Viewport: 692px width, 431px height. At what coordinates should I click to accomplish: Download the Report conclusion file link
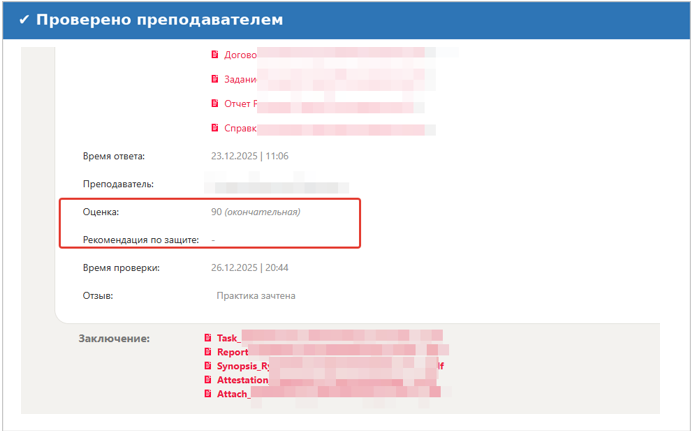(232, 352)
